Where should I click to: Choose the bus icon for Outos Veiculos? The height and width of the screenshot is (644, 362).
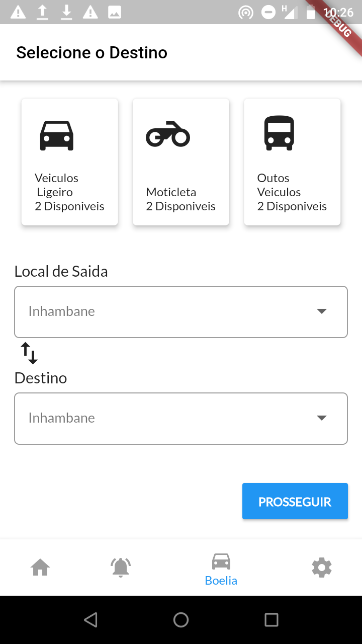coord(279,133)
